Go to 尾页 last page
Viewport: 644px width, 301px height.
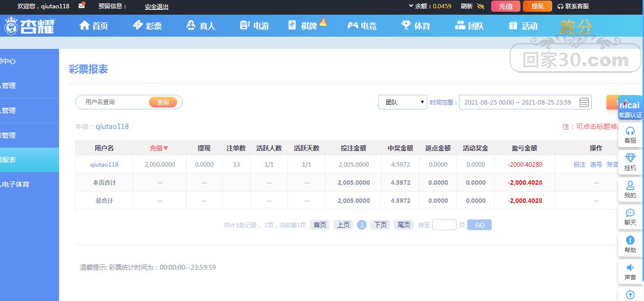[404, 225]
